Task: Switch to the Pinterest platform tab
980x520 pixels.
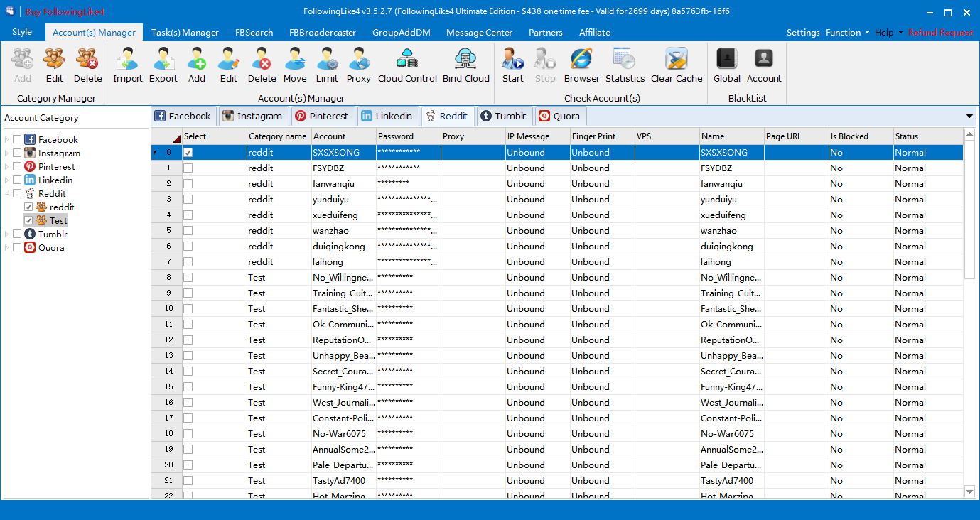Action: point(322,117)
